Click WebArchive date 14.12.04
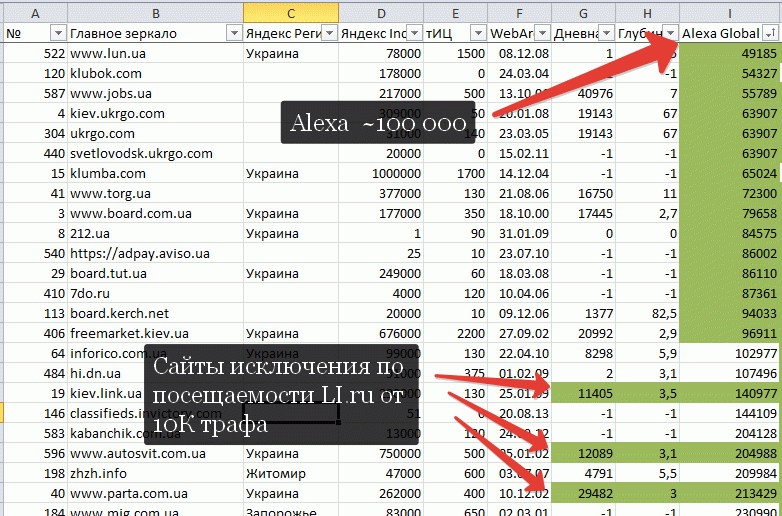The image size is (782, 516). pyautogui.click(x=519, y=173)
